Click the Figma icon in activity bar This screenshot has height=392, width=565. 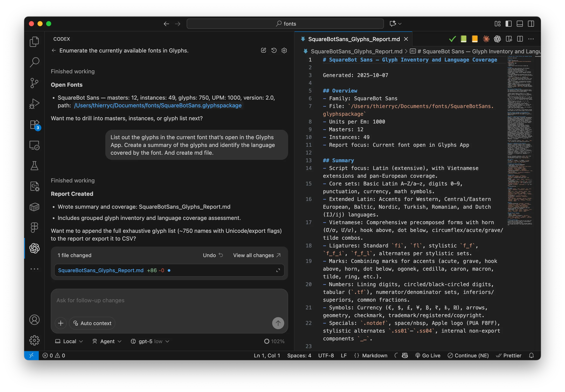pyautogui.click(x=34, y=227)
